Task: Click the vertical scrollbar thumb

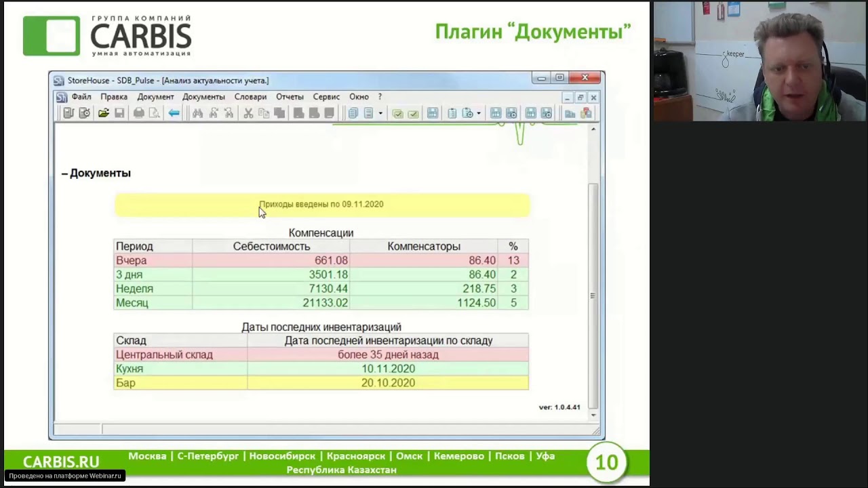Action: (593, 295)
